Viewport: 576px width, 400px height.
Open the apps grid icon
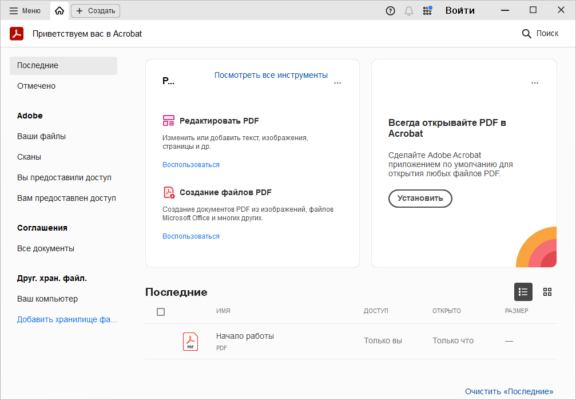(427, 11)
